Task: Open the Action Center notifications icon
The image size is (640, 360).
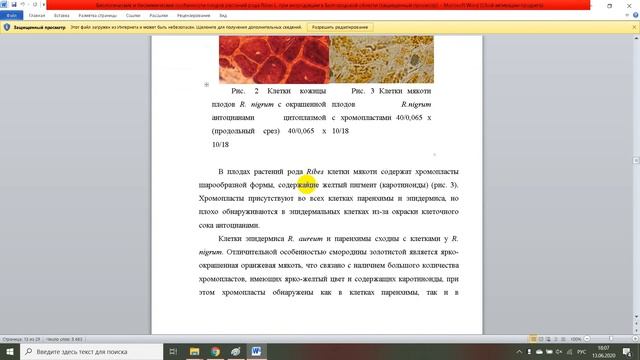Action: [627, 351]
